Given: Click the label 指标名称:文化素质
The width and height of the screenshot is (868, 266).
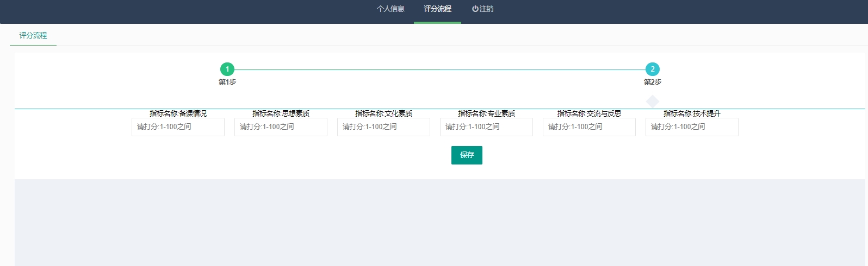Looking at the screenshot, I should coord(383,113).
